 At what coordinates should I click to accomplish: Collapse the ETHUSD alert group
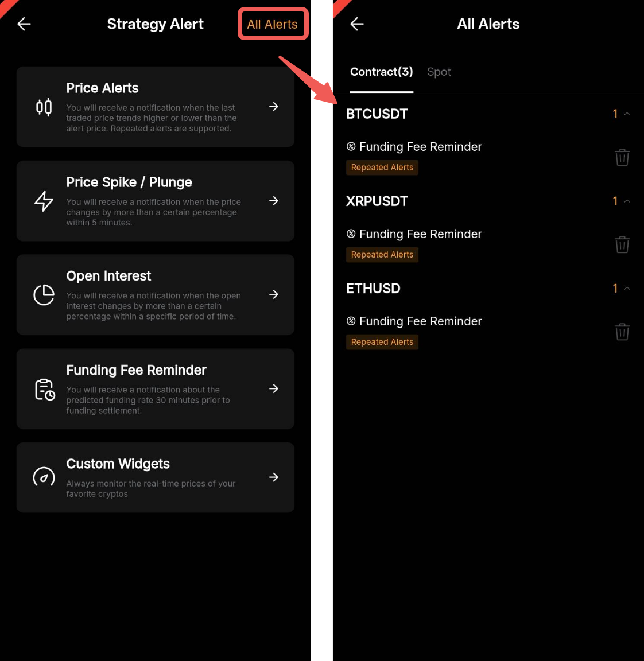click(x=627, y=289)
